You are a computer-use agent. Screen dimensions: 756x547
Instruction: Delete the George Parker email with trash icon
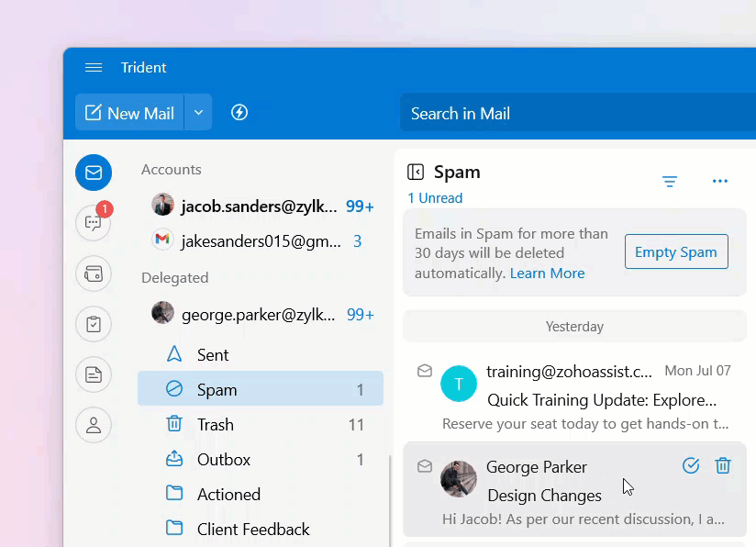723,465
